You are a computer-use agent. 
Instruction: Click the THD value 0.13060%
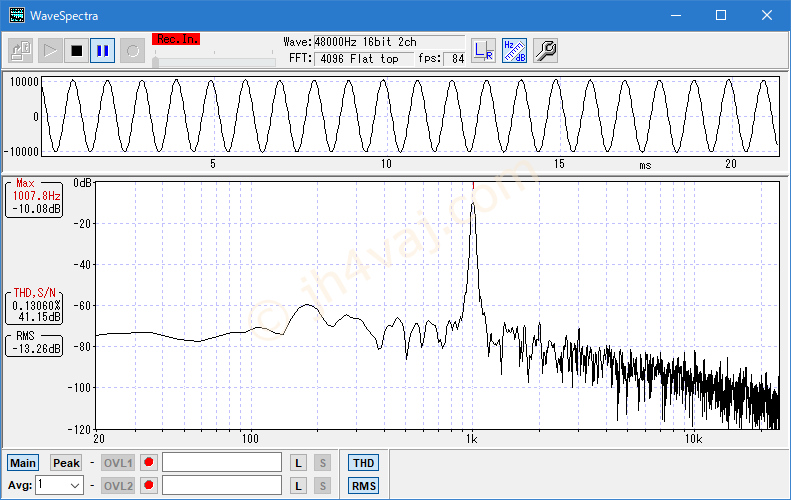[x=36, y=305]
